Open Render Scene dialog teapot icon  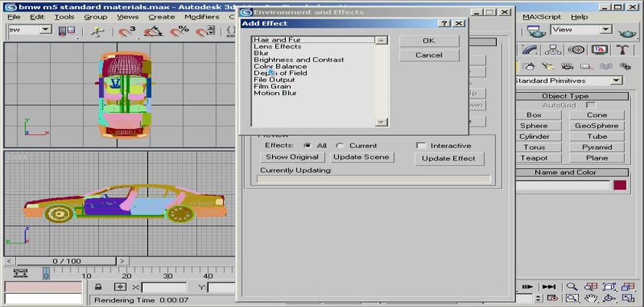tap(536, 31)
